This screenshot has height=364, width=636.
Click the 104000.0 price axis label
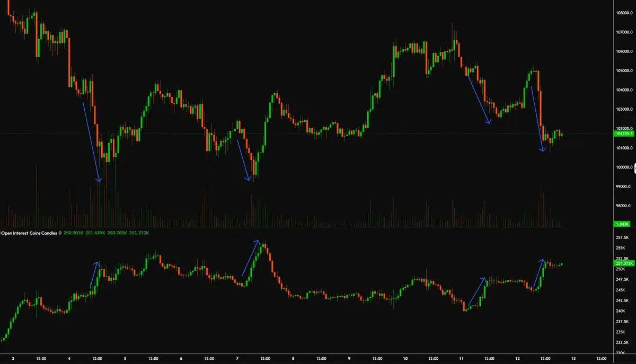pos(624,90)
